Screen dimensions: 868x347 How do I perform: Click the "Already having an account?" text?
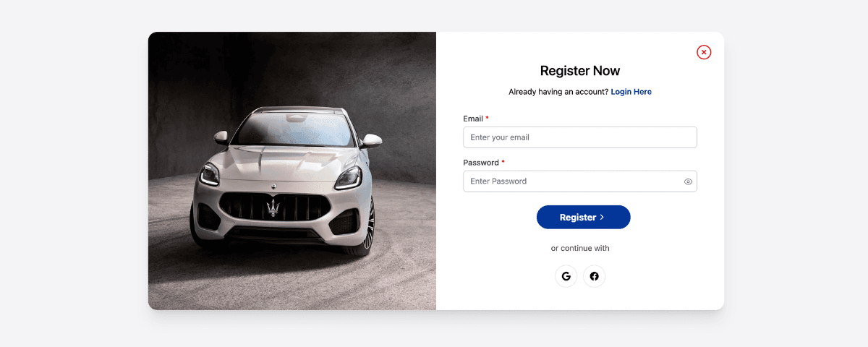[558, 92]
